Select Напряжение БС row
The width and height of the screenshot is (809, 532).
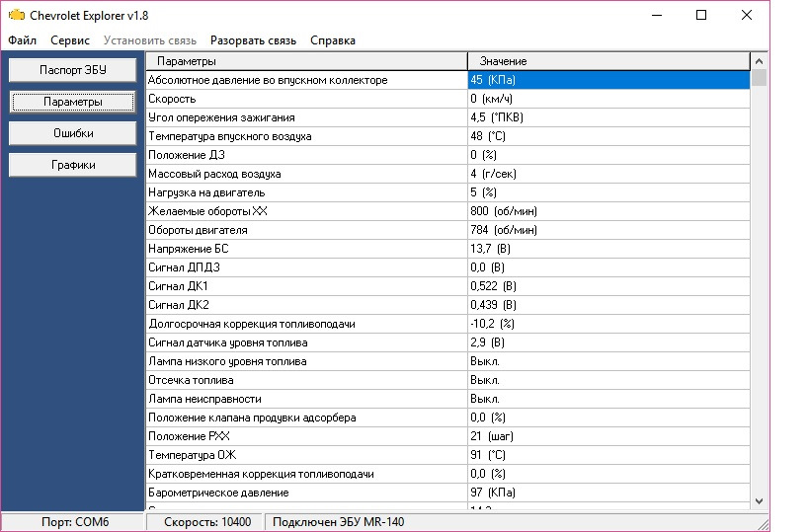[447, 249]
